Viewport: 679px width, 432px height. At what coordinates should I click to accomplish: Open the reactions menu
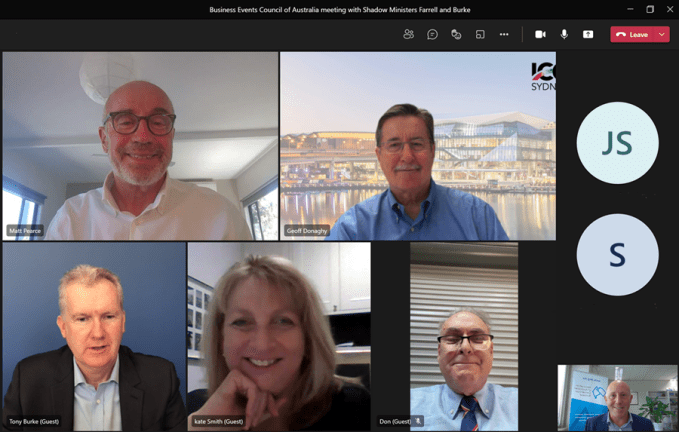pos(456,34)
